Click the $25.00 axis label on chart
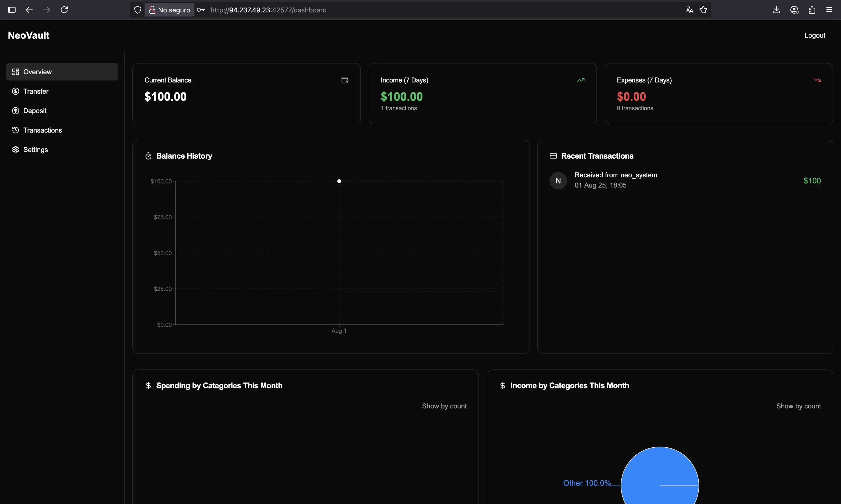 [163, 289]
